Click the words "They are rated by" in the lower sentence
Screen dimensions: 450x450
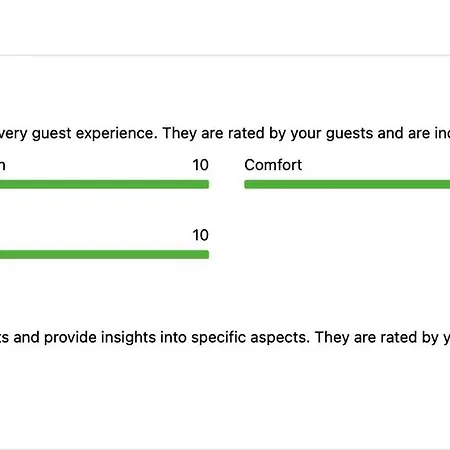pyautogui.click(x=377, y=337)
